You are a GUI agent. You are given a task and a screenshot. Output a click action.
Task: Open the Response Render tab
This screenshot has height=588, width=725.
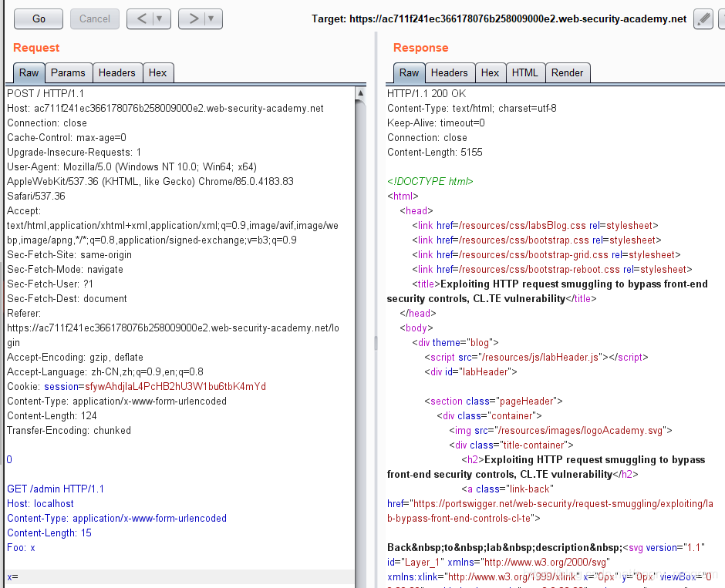click(568, 73)
